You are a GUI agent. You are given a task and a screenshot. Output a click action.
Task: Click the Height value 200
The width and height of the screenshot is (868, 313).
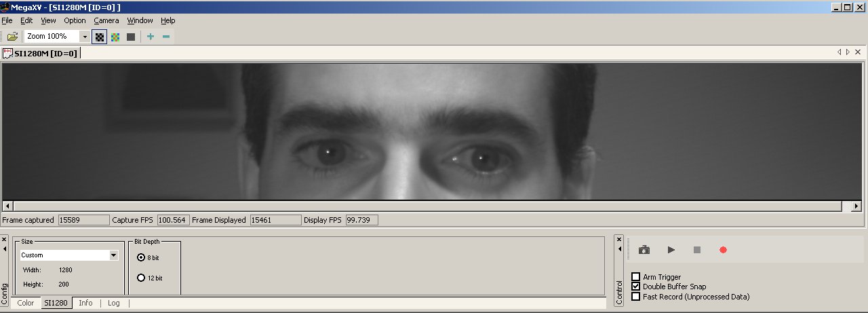64,284
